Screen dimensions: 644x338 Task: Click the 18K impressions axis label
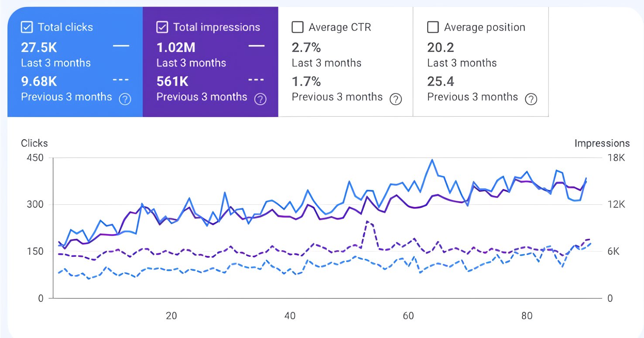pyautogui.click(x=616, y=158)
